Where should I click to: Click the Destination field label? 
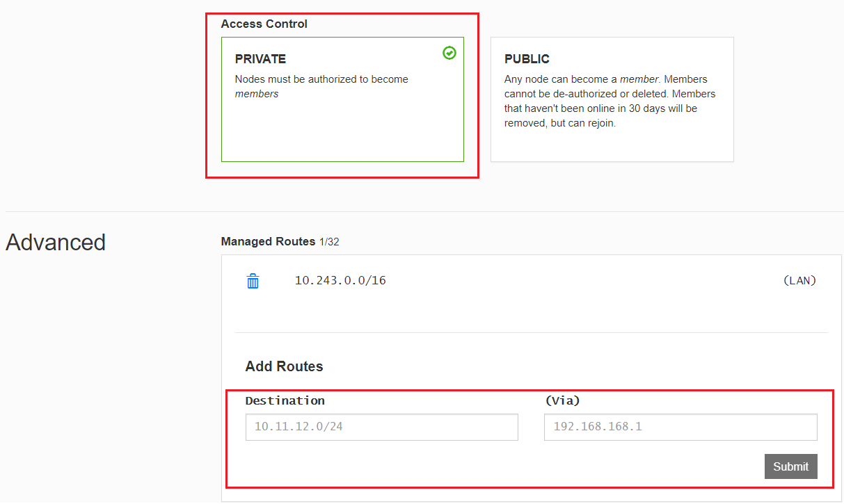285,400
